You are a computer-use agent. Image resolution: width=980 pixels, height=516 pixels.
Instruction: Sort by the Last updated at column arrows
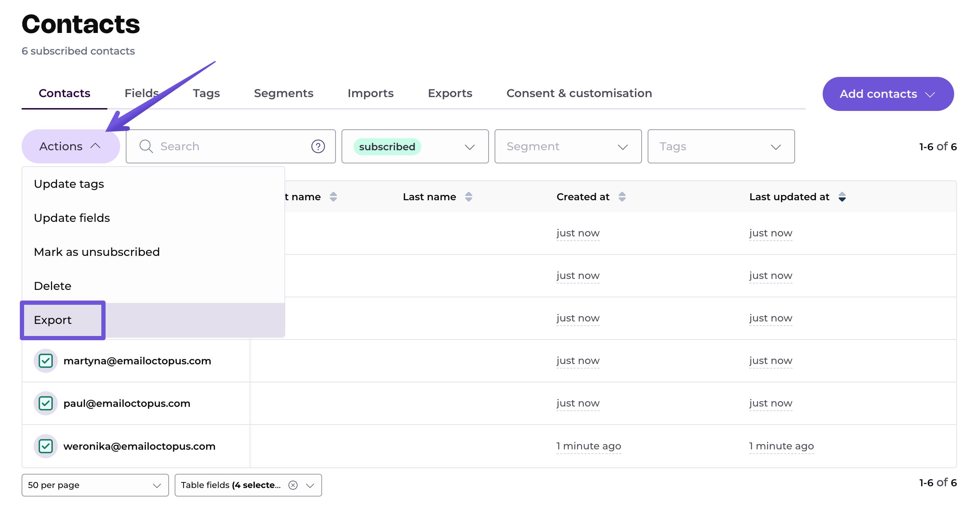841,197
